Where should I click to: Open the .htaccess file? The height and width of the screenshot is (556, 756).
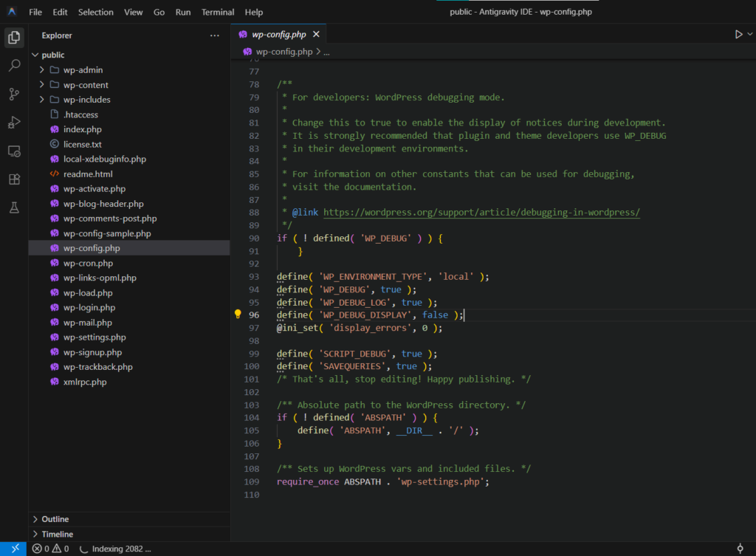tap(129, 114)
